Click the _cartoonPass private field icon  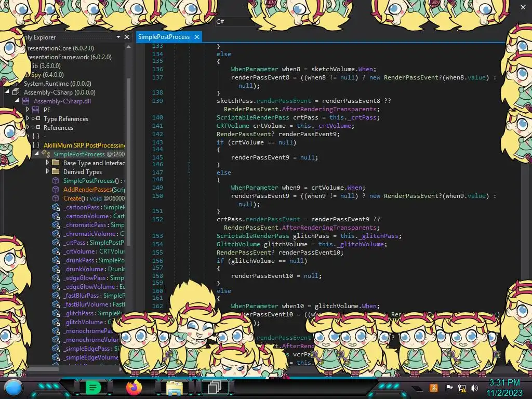(56, 207)
